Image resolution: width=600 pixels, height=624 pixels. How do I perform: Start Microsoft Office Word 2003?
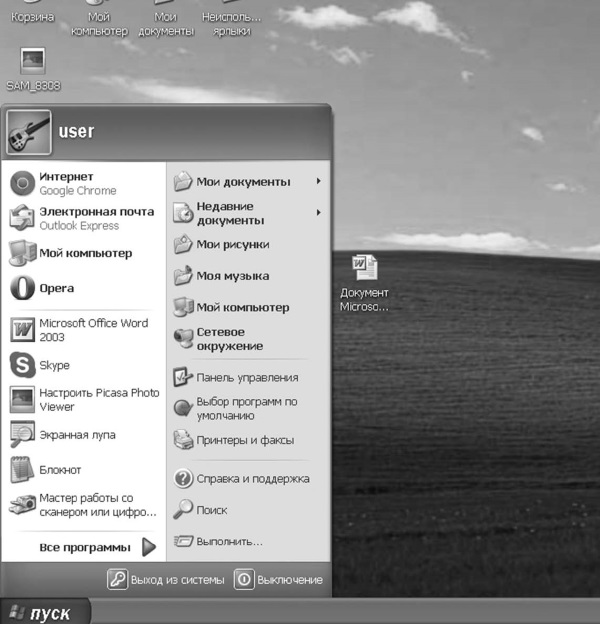(22, 330)
